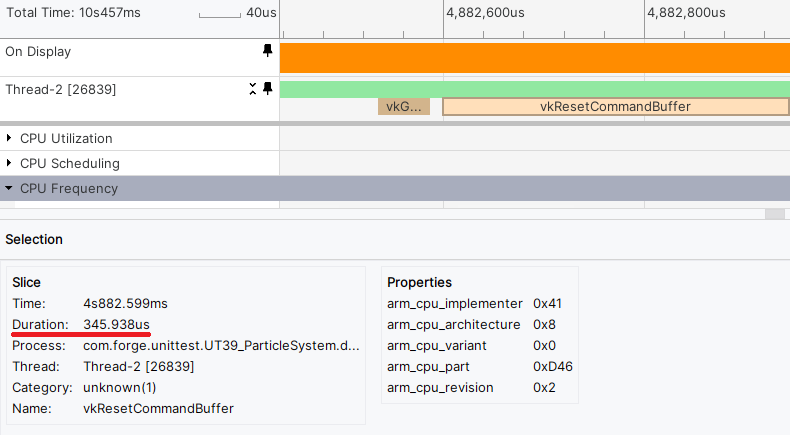Click the On Display track label
This screenshot has width=790, height=435.
pos(38,51)
